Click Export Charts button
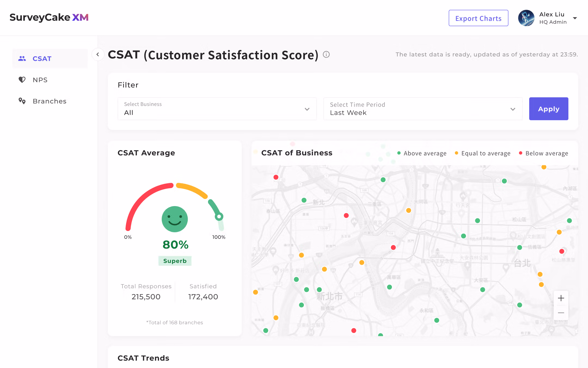This screenshot has height=368, width=588. coord(478,18)
